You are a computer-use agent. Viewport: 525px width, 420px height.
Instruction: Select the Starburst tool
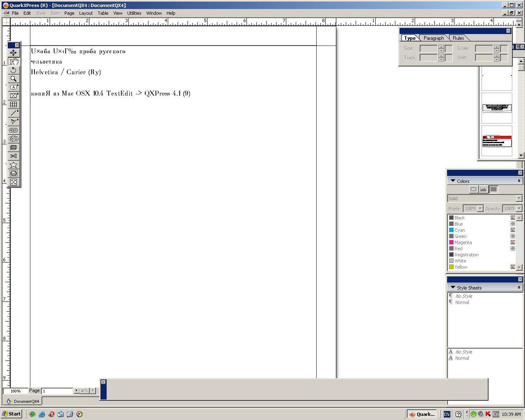click(14, 165)
